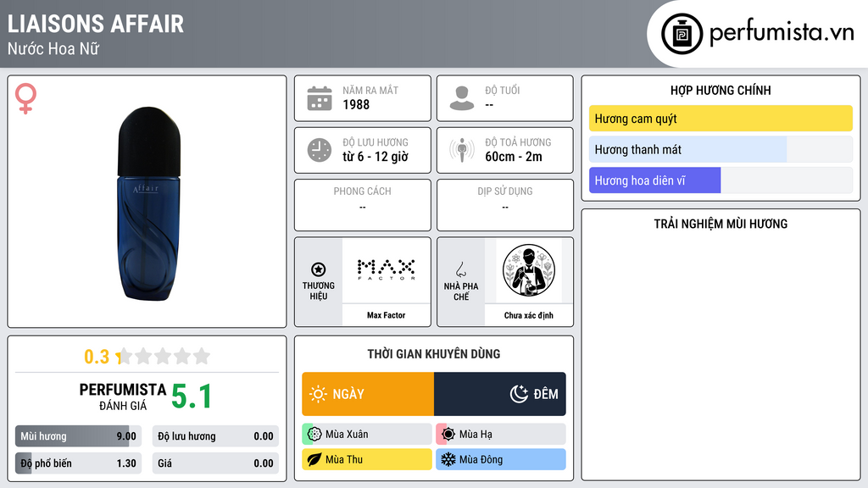The image size is (868, 488).
Task: Click the Hợp hương chính heading
Action: (721, 90)
